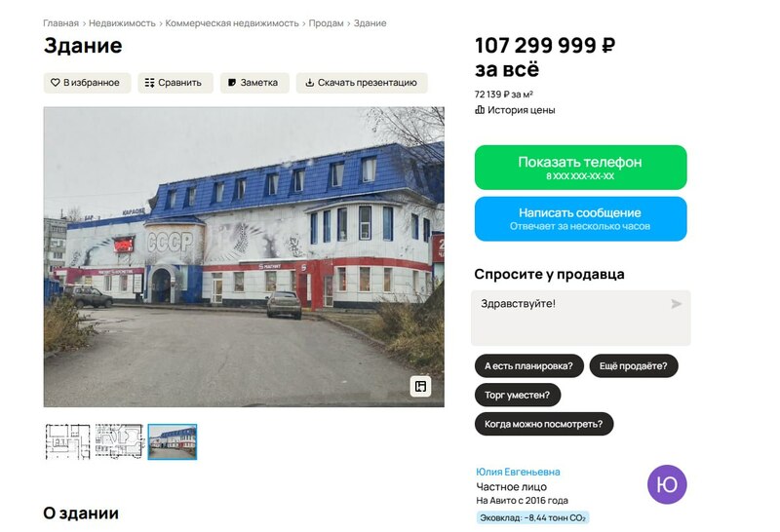Show the seller's phone number
Viewport: 780px width, 532px height.
point(580,167)
